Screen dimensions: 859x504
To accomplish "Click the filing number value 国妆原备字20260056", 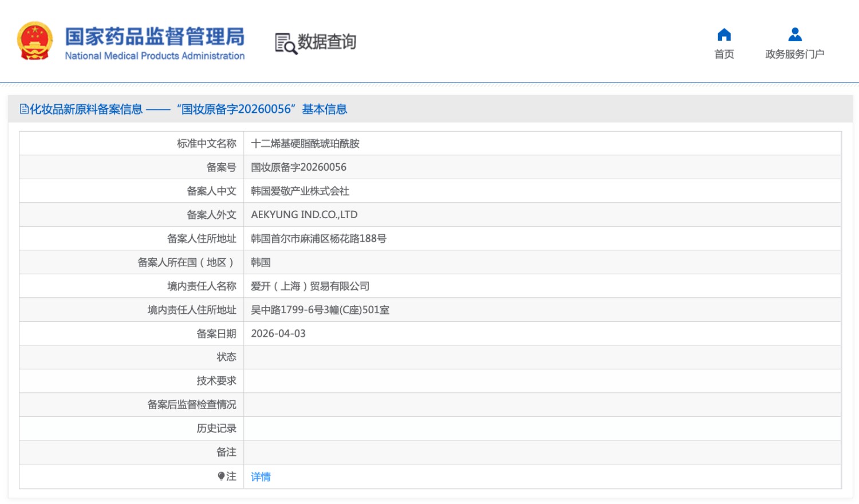I will pyautogui.click(x=298, y=167).
